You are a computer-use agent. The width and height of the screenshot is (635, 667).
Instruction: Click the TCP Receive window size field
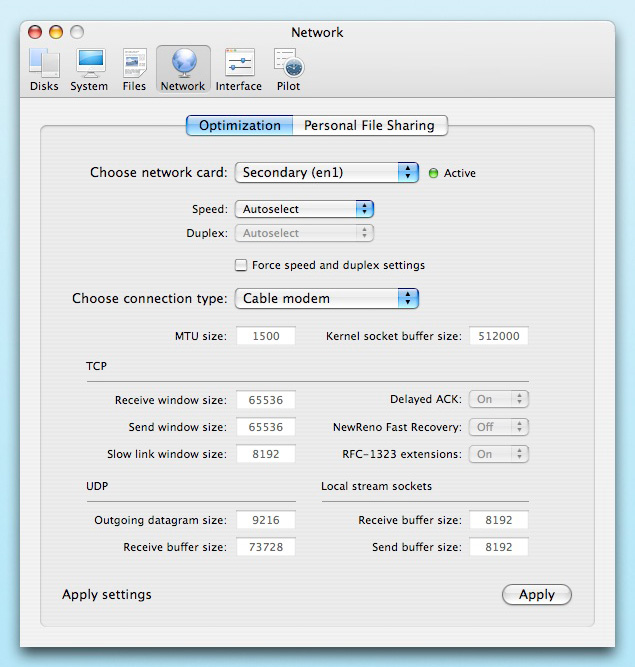[x=266, y=400]
